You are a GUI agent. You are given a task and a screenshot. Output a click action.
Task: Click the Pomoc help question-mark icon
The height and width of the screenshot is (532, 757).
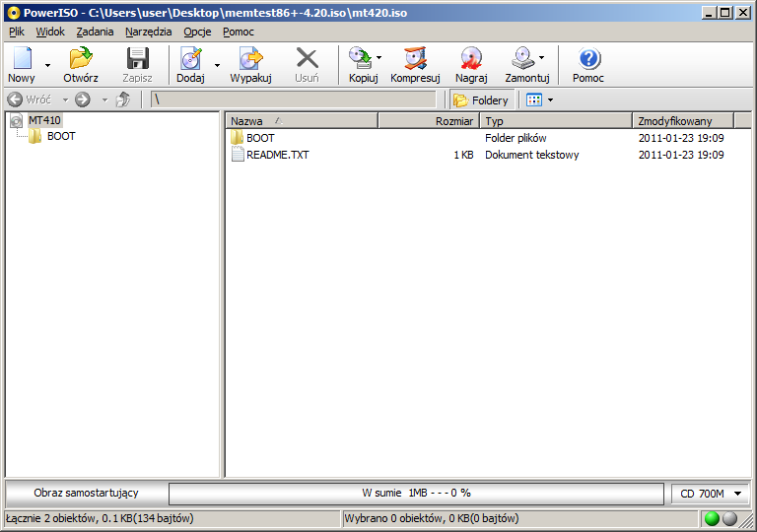[589, 58]
